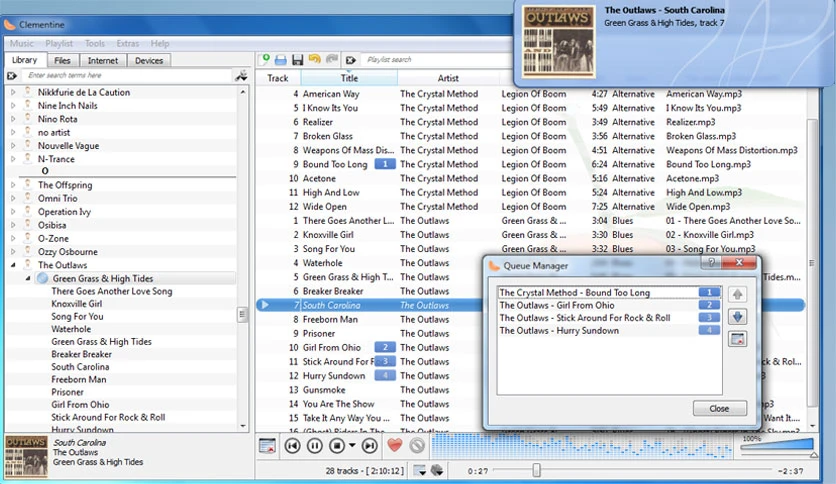Skip to the next track

coord(369,446)
